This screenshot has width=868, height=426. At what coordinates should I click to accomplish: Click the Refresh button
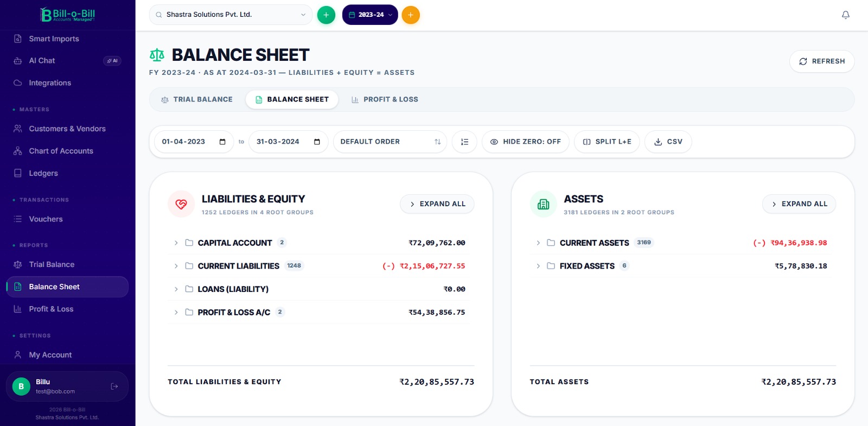[x=822, y=61]
